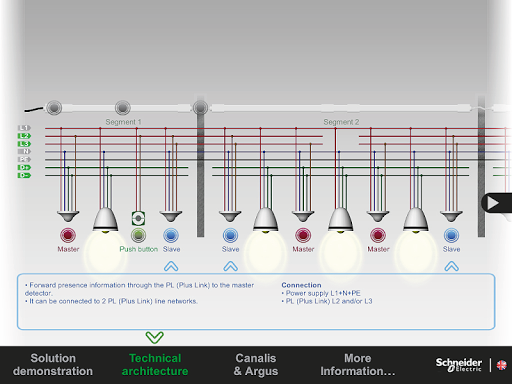512x384 pixels.
Task: Click the first round connector on the trunking
Action: (54, 108)
